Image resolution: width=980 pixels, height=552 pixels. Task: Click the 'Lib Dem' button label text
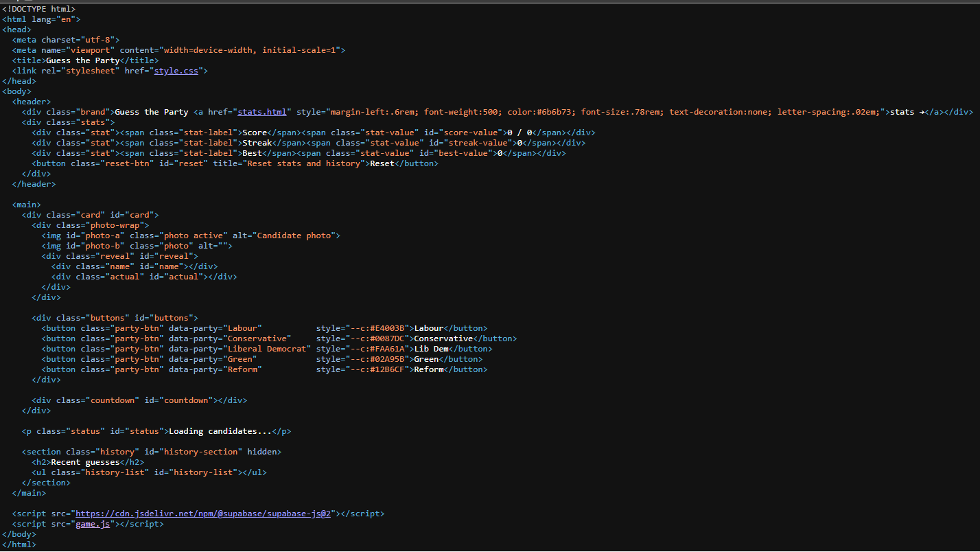click(x=432, y=349)
